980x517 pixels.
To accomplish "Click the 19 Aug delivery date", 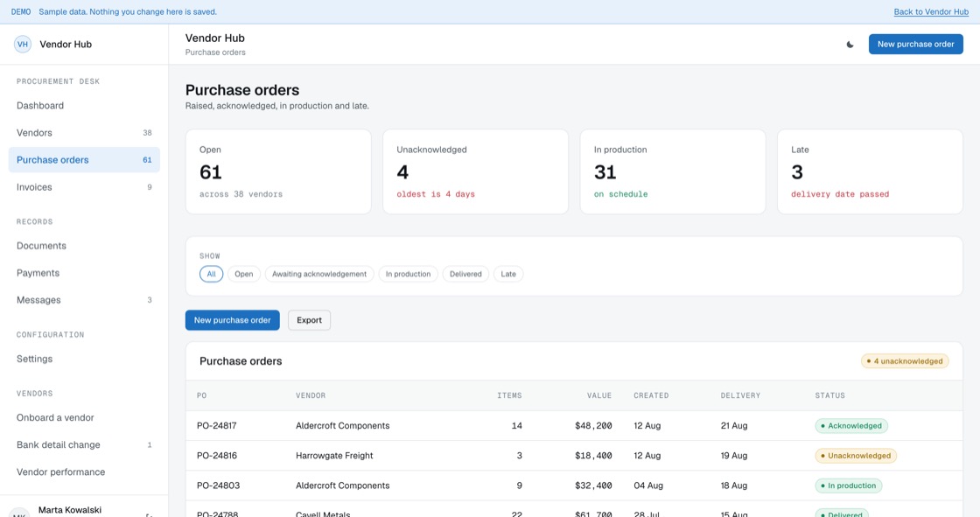I will click(734, 456).
